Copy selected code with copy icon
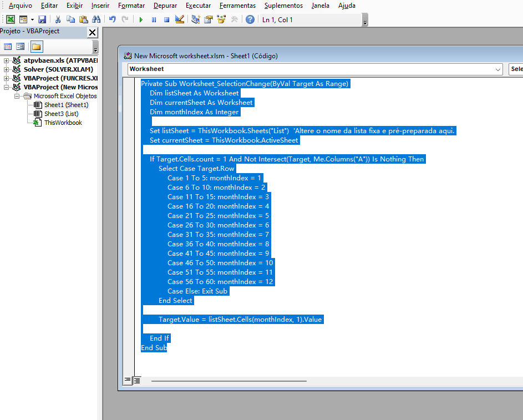The image size is (523, 420). click(x=70, y=19)
